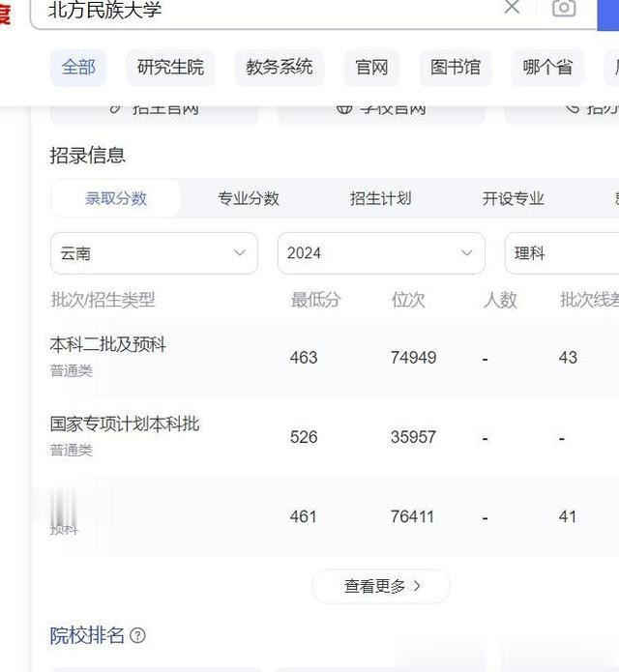Click the rank value 76411
This screenshot has height=672, width=619.
[412, 516]
